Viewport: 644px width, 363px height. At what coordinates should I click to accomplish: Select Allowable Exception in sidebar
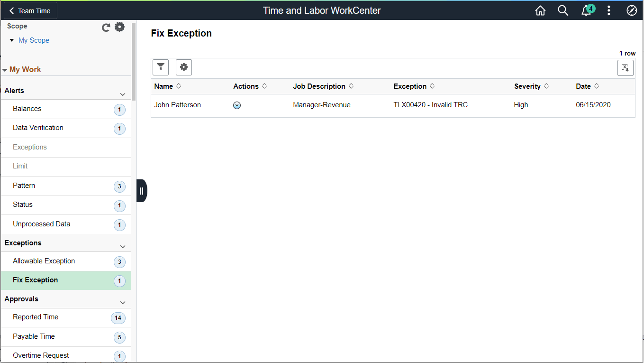coord(44,261)
